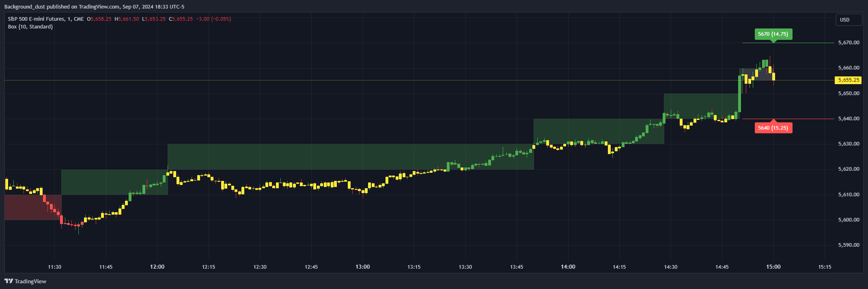Click the 12:00 time axis label

(x=157, y=267)
